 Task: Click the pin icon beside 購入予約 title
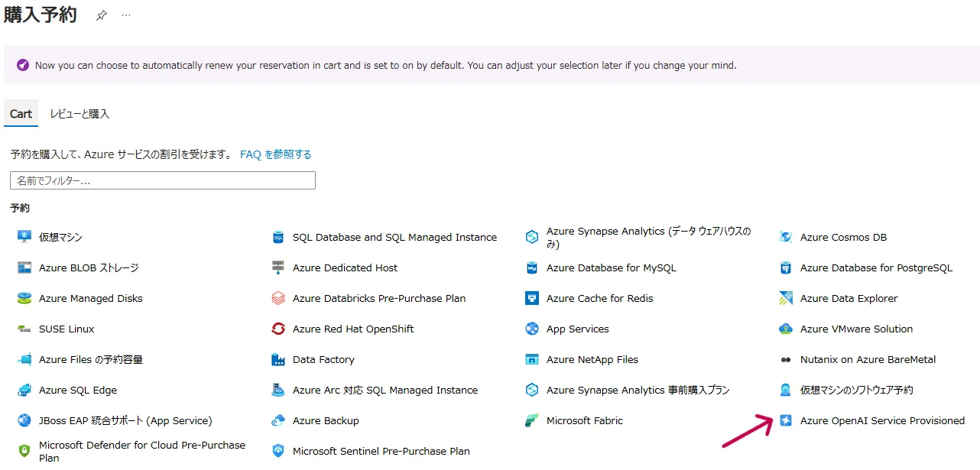102,15
